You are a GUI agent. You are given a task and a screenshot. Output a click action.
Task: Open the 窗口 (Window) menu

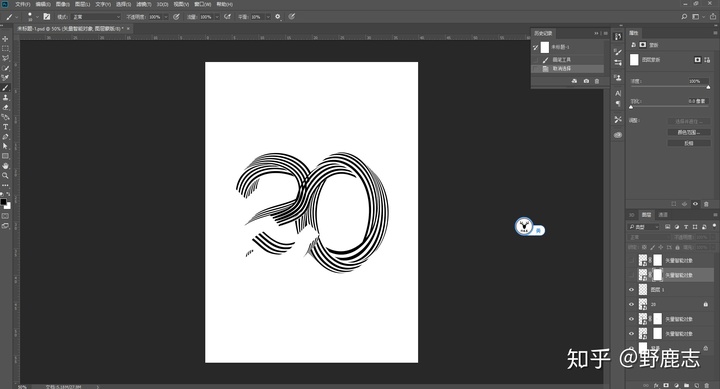[202, 4]
